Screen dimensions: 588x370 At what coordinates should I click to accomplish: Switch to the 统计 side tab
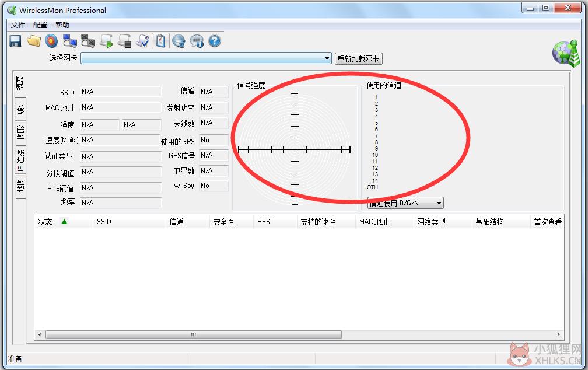[x=20, y=108]
